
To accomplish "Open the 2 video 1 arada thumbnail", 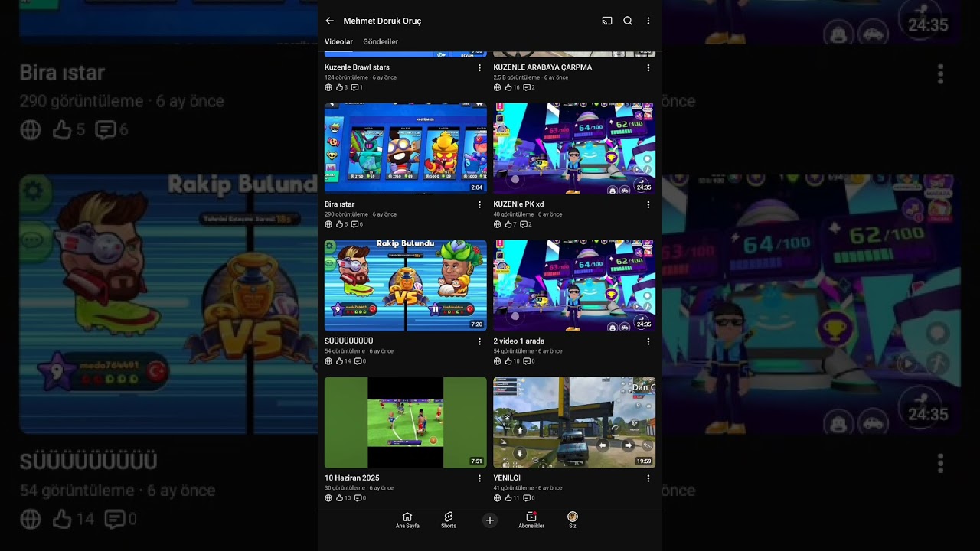I will (x=574, y=285).
